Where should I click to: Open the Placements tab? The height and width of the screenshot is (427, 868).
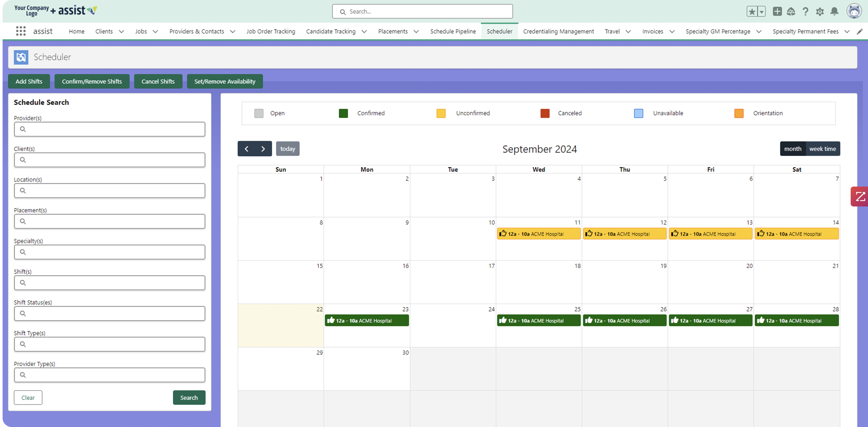tap(393, 31)
